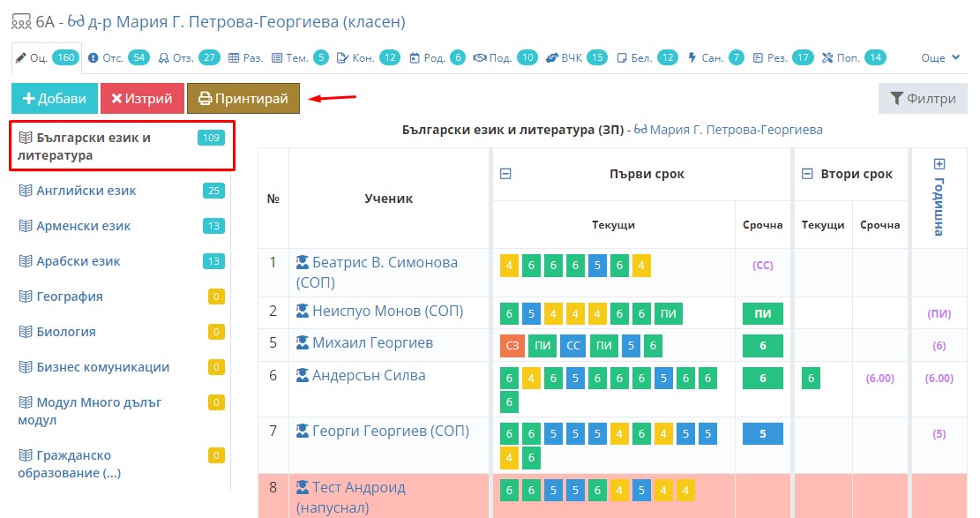Open student Андерсън Силва
The width and height of the screenshot is (980, 518).
tap(369, 375)
